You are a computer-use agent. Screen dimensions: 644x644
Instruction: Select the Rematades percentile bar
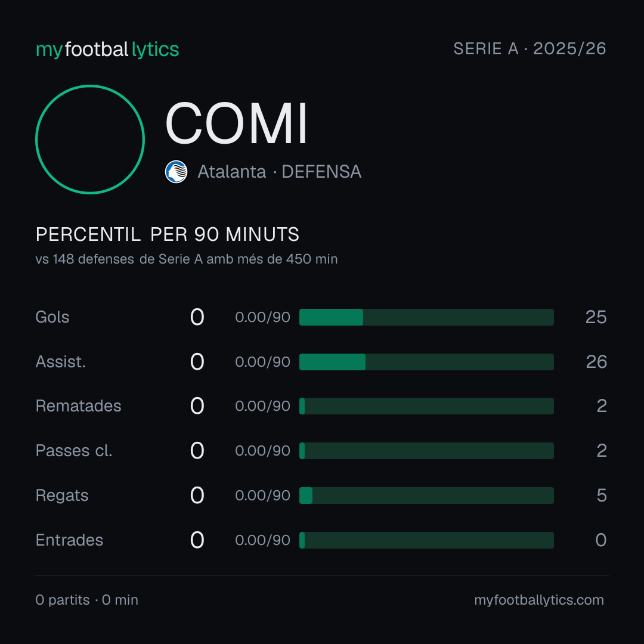[x=426, y=406]
